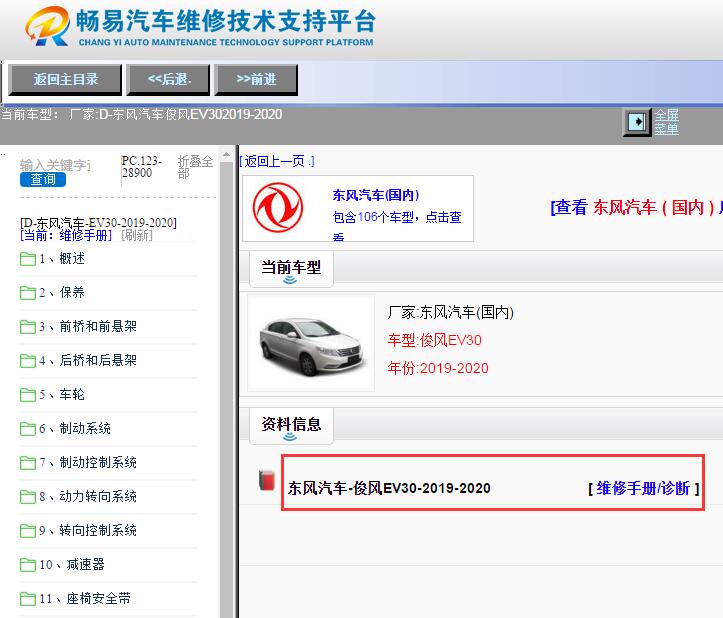Open the 9、转向控制系统 folder icon

click(28, 531)
